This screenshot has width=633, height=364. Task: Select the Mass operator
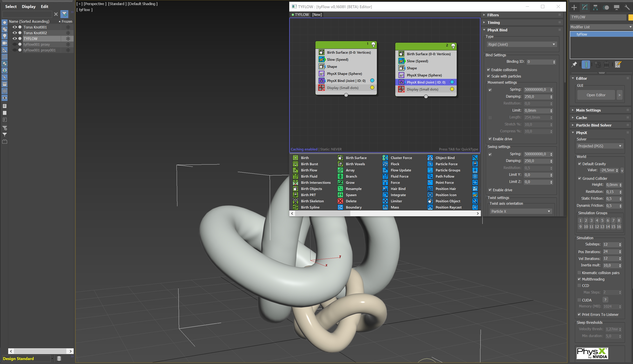tap(395, 207)
